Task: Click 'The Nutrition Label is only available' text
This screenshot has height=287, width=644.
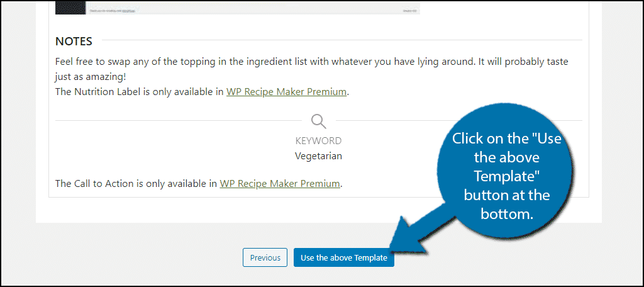Action: click(x=140, y=92)
